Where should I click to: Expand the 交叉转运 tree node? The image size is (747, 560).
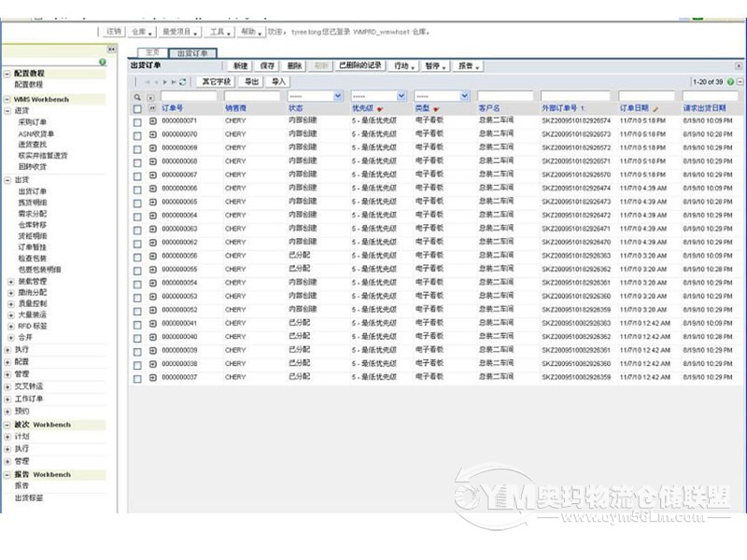click(7, 386)
